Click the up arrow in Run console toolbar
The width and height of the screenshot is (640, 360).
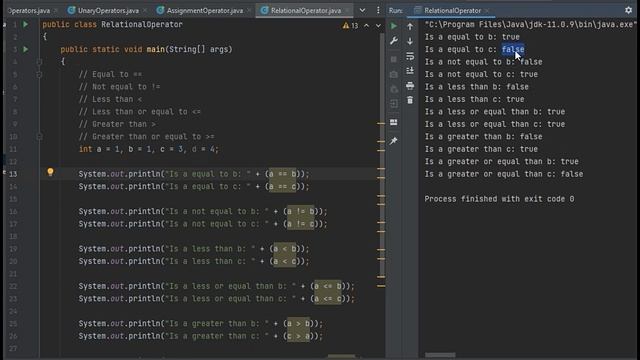click(x=410, y=26)
